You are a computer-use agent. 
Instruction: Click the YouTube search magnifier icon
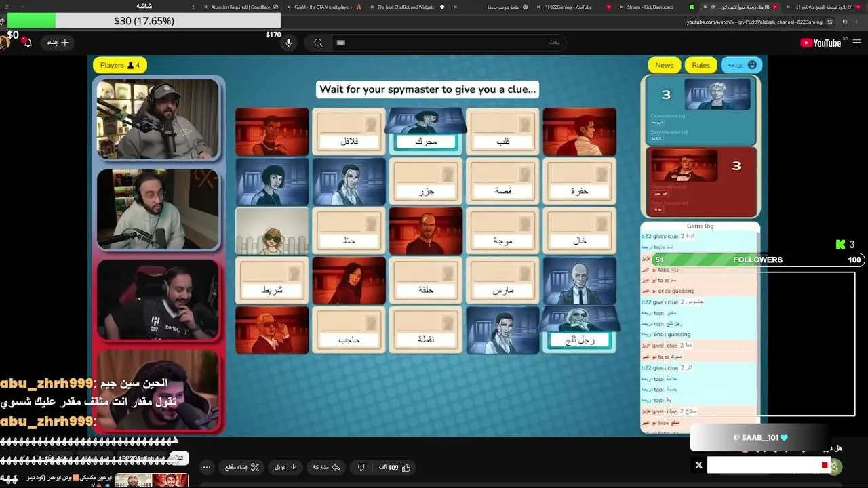pyautogui.click(x=318, y=43)
